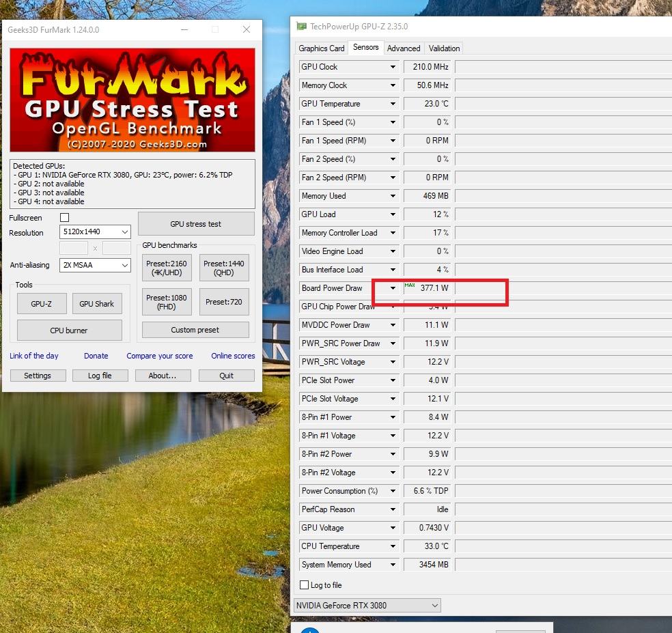This screenshot has width=672, height=633.
Task: Minimize the FurMark window
Action: (x=184, y=29)
